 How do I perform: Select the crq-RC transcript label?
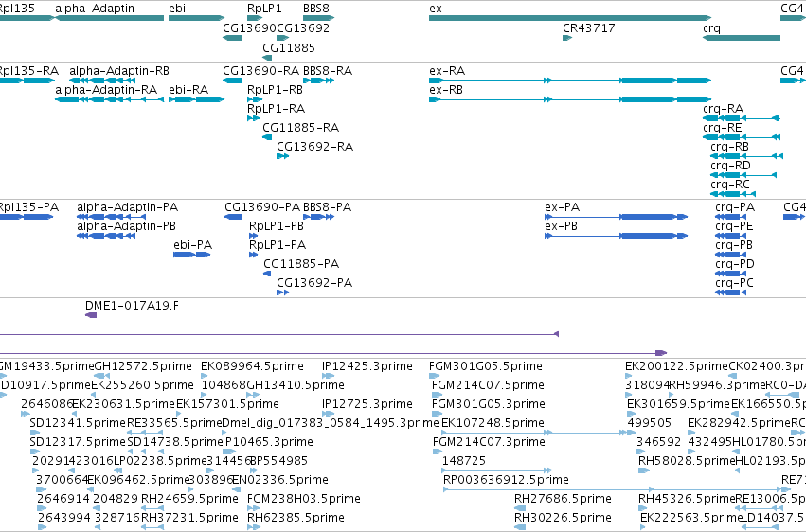tap(730, 185)
